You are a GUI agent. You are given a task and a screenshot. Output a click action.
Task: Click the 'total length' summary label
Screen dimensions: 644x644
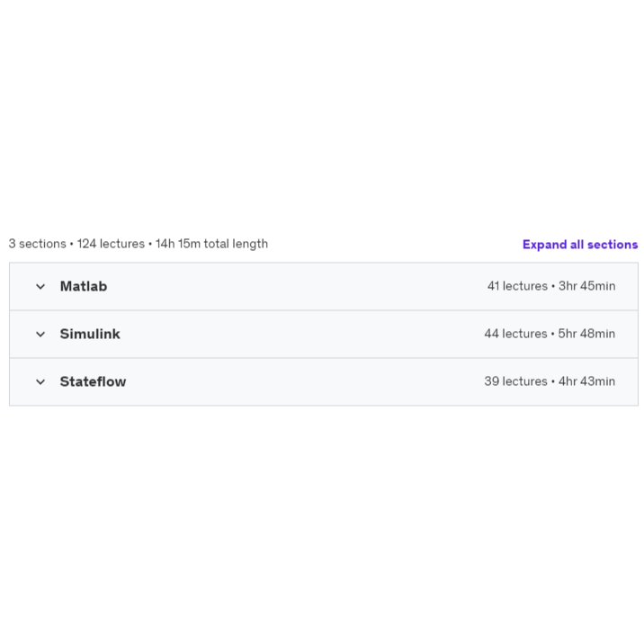236,244
